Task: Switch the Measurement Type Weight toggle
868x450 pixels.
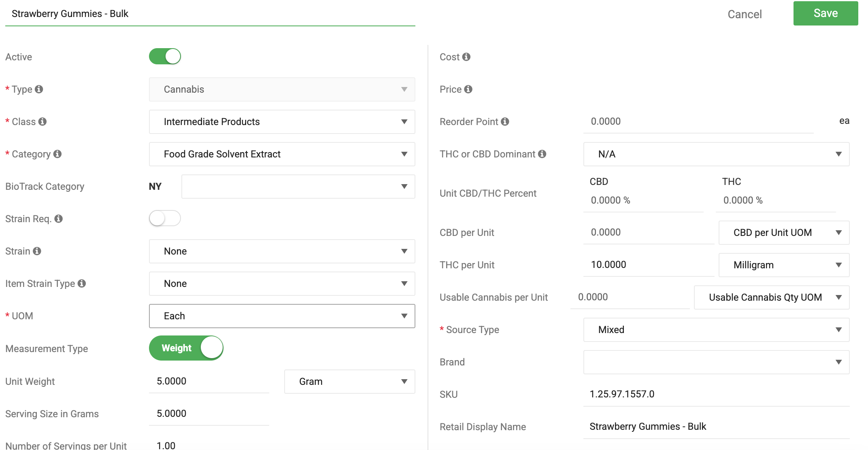Action: click(186, 348)
